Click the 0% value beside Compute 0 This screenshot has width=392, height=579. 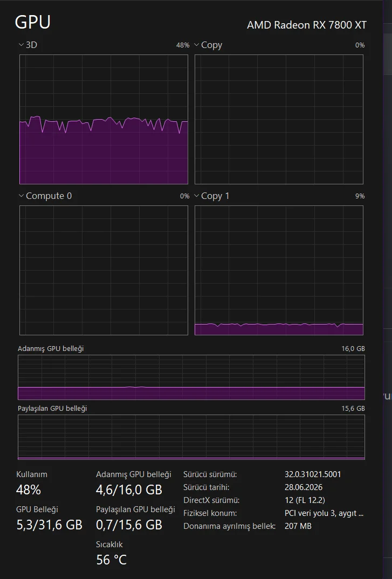(185, 196)
